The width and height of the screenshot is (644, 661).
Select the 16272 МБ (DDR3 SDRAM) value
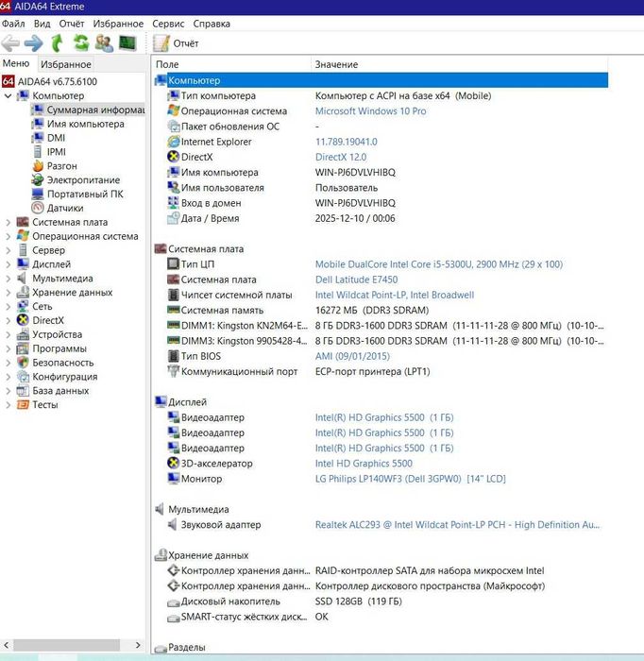tap(372, 311)
